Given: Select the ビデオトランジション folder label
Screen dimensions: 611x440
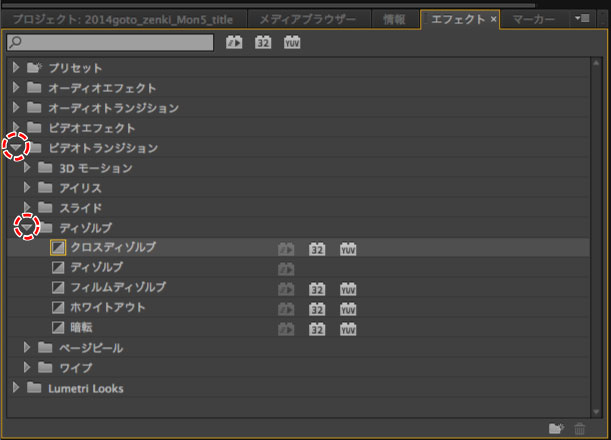Looking at the screenshot, I should (103, 148).
